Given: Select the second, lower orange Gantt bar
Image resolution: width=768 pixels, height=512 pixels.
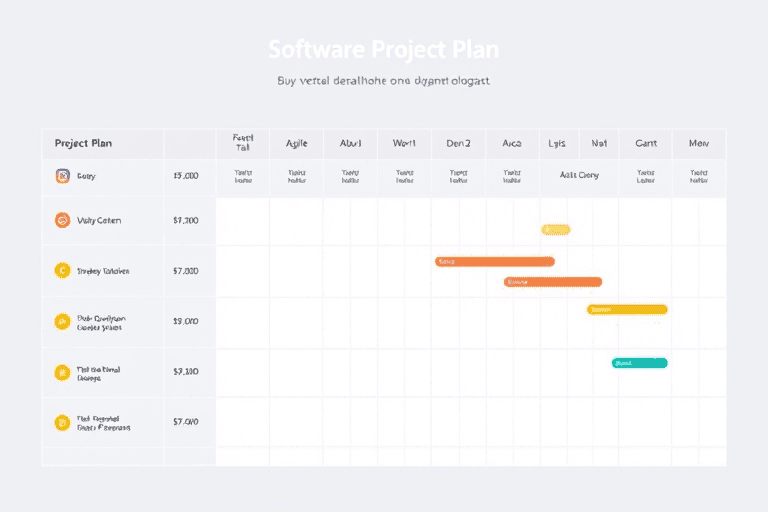Looking at the screenshot, I should (x=553, y=282).
